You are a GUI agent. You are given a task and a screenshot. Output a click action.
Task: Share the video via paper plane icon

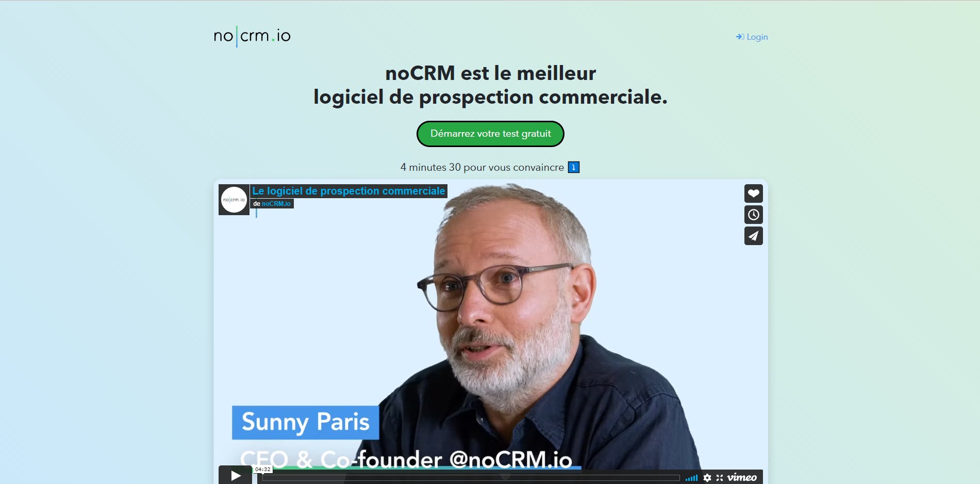753,236
